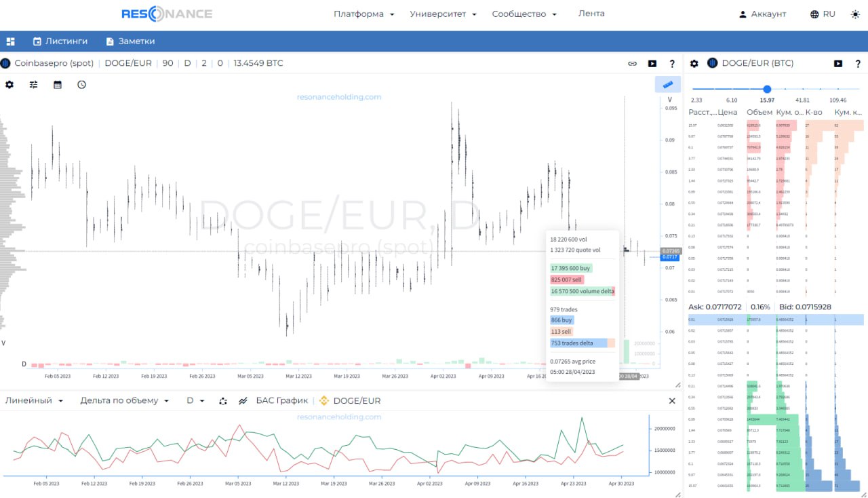Open Листинги tab
This screenshot has width=868, height=498.
click(x=60, y=41)
